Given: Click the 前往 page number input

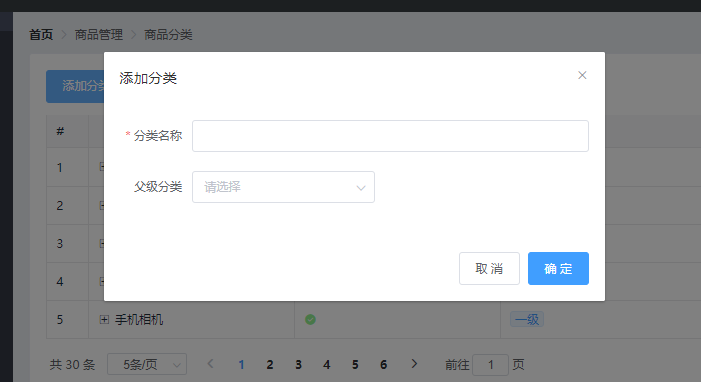Looking at the screenshot, I should click(490, 365).
